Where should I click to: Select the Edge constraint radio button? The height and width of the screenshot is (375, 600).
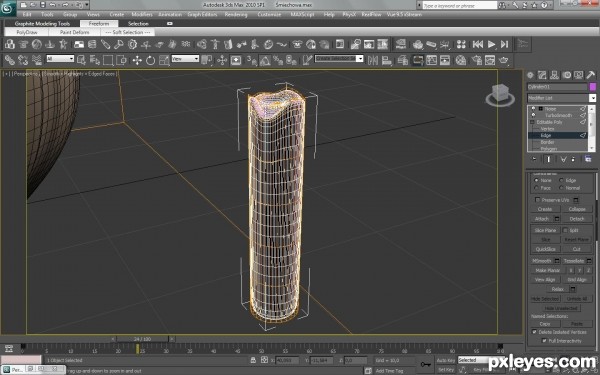(561, 180)
